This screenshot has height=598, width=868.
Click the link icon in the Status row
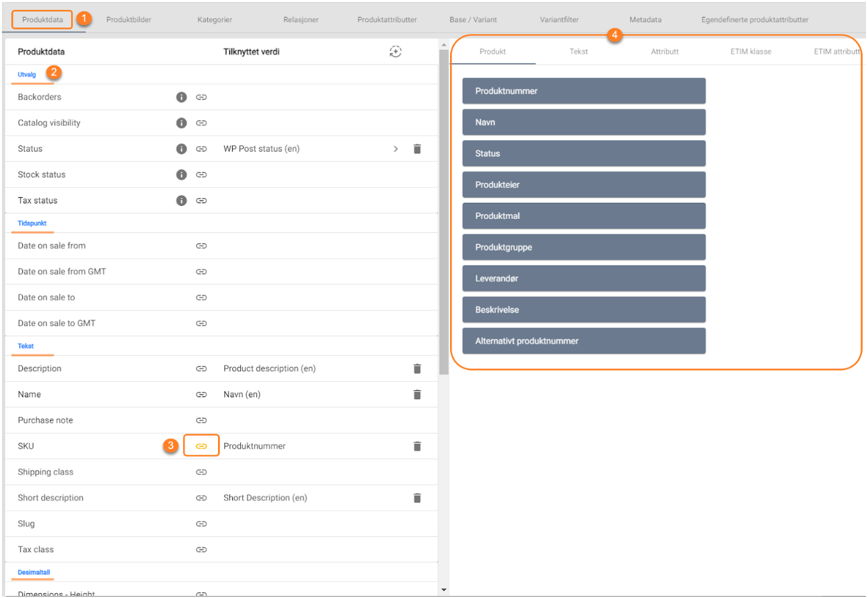coord(201,149)
